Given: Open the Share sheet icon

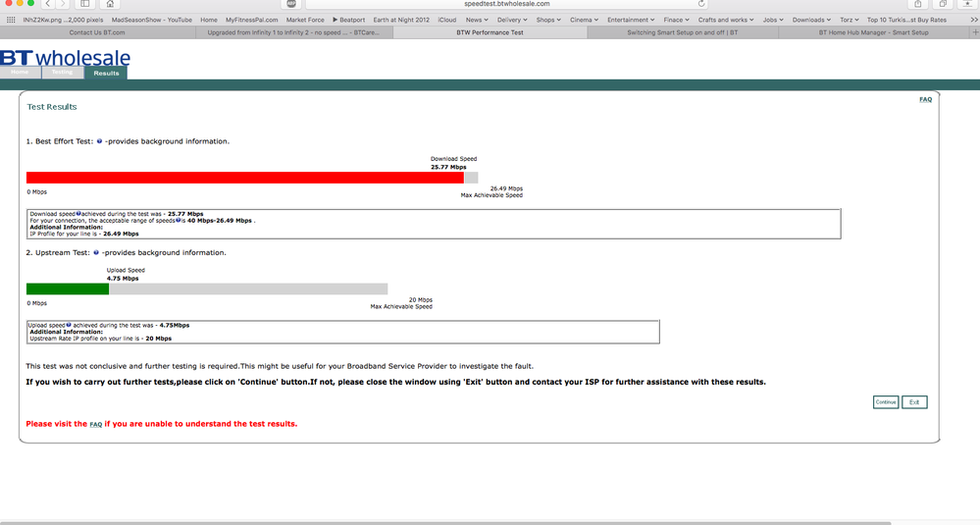Looking at the screenshot, I should (x=917, y=4).
